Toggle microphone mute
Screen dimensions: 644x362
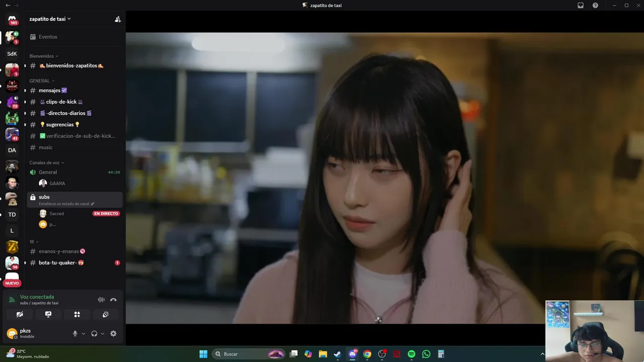[75, 333]
